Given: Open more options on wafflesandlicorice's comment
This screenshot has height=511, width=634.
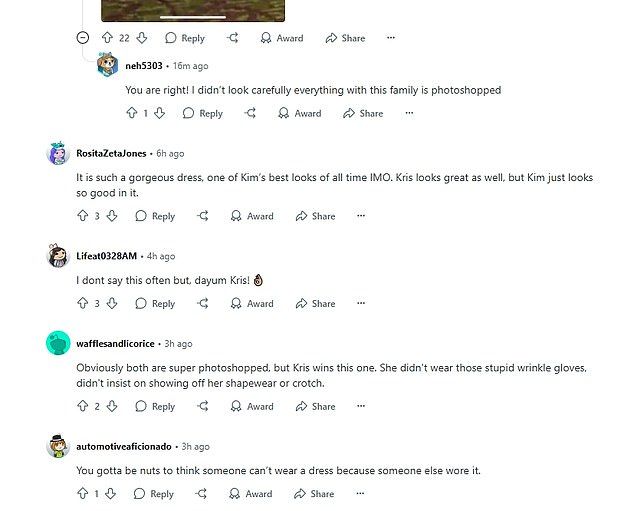Looking at the screenshot, I should [x=361, y=406].
